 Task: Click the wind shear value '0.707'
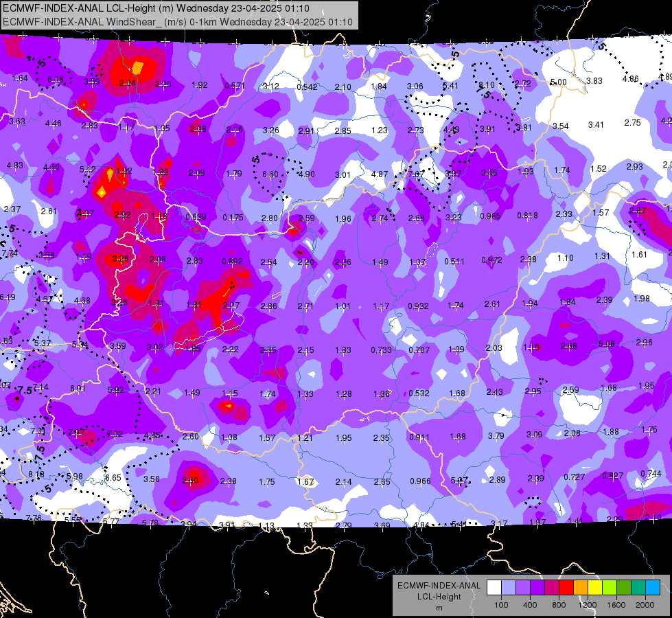(x=419, y=350)
